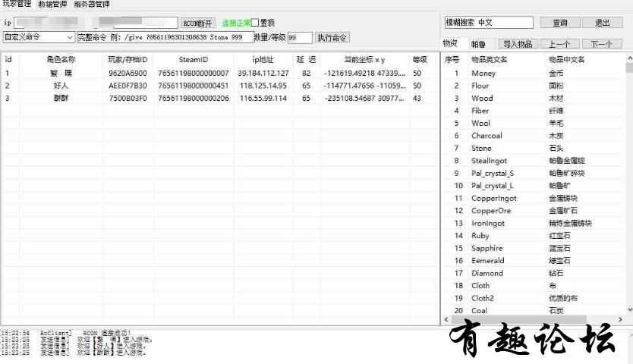Open the 数据管理 menu
633x364 pixels.
(52, 5)
